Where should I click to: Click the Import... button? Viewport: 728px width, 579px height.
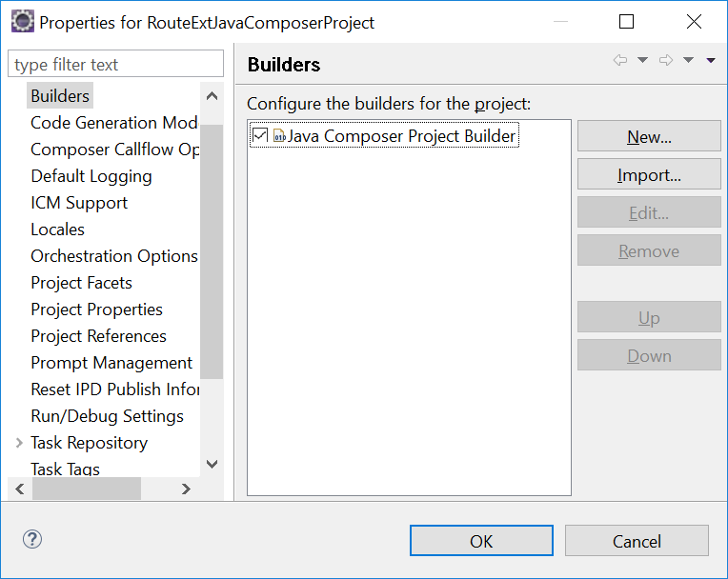(649, 175)
